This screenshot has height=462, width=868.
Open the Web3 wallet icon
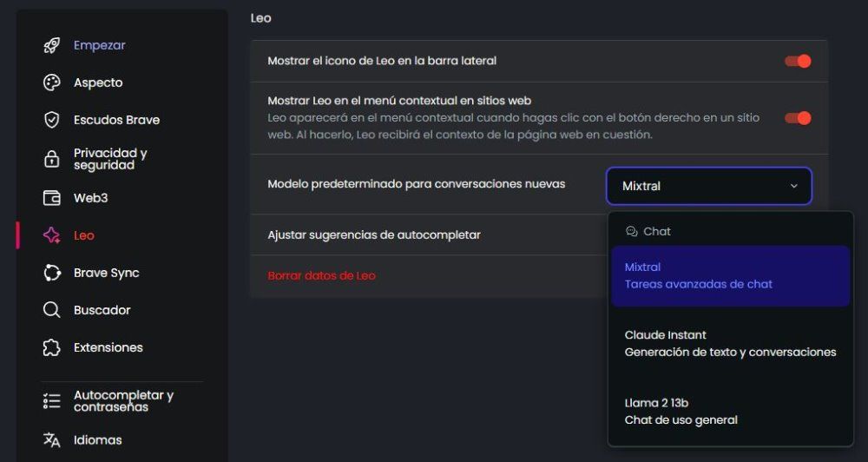pyautogui.click(x=52, y=198)
